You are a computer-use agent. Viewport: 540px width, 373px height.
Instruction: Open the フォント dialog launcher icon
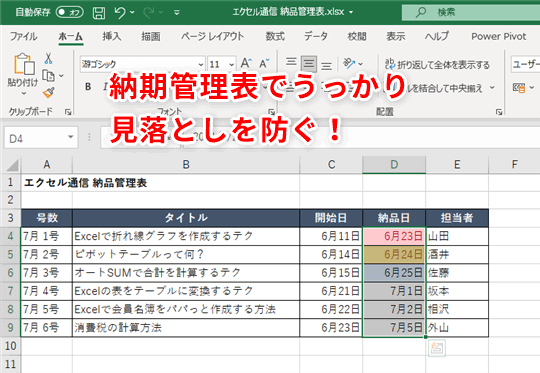coord(271,112)
